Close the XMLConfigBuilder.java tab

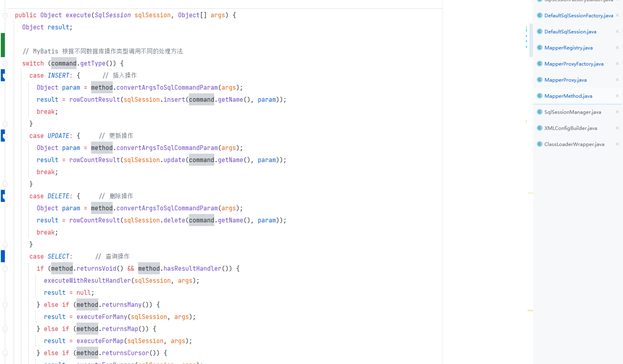click(x=617, y=128)
